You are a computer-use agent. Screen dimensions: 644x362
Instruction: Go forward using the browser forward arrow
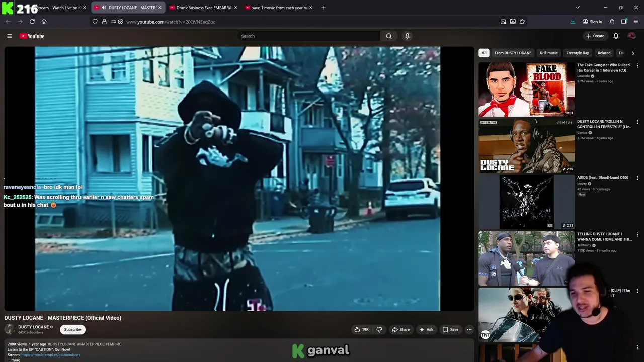click(20, 22)
